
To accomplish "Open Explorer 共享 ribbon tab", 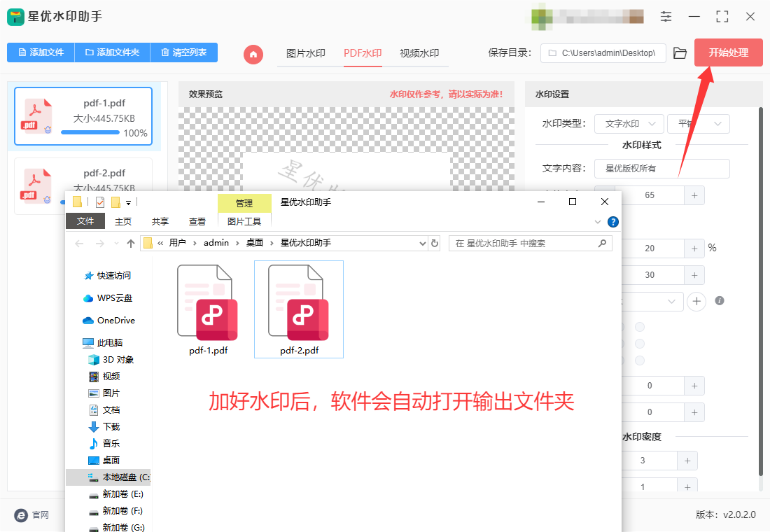I will (160, 221).
